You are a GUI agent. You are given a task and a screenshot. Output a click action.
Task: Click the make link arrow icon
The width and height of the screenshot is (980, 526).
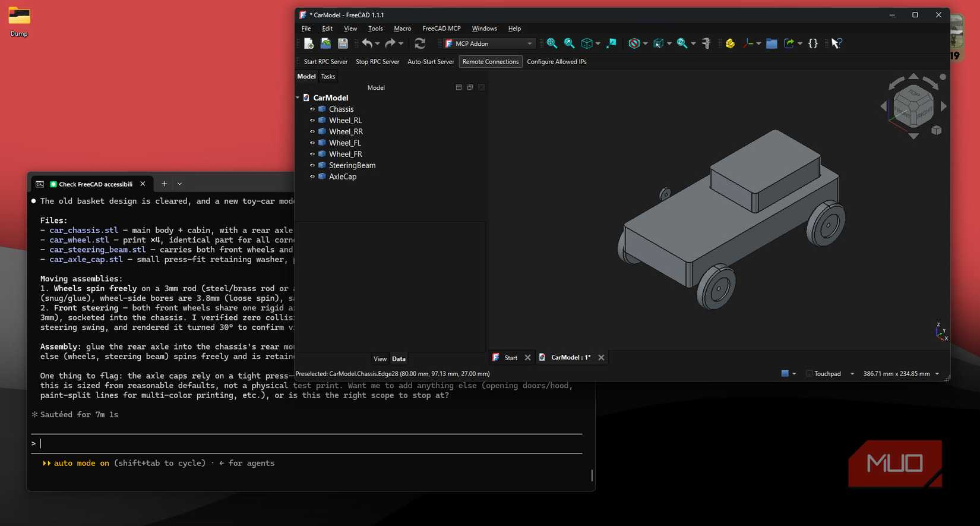(789, 43)
